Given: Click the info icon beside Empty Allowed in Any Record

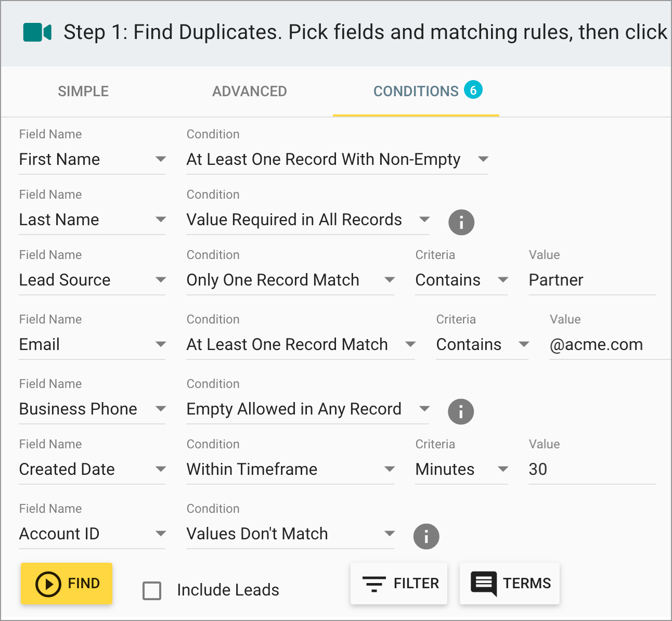Looking at the screenshot, I should pyautogui.click(x=461, y=411).
